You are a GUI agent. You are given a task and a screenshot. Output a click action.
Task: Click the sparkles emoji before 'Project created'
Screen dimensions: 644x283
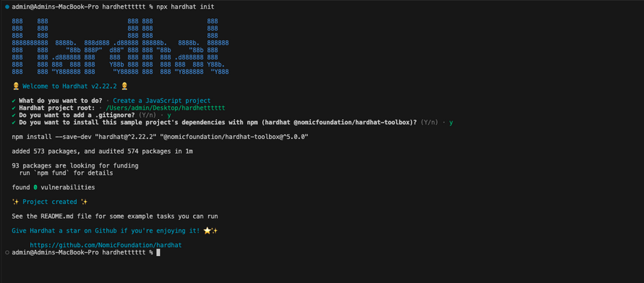pos(15,202)
